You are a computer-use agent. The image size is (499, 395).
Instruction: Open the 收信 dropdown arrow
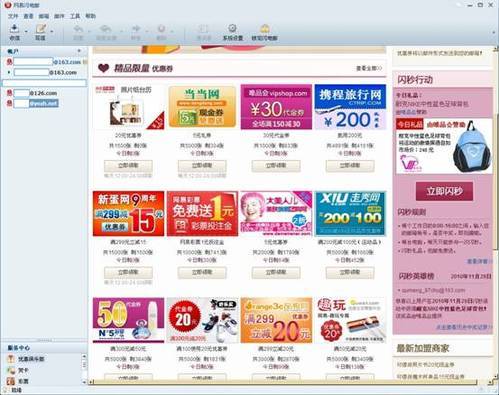26,32
